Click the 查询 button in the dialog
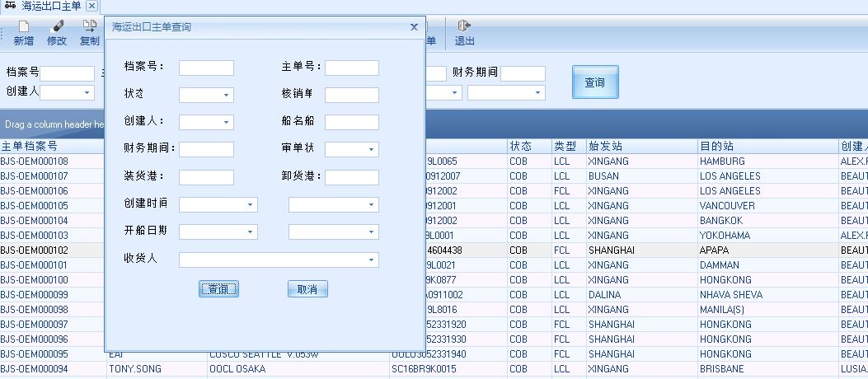868x379 pixels. point(218,289)
